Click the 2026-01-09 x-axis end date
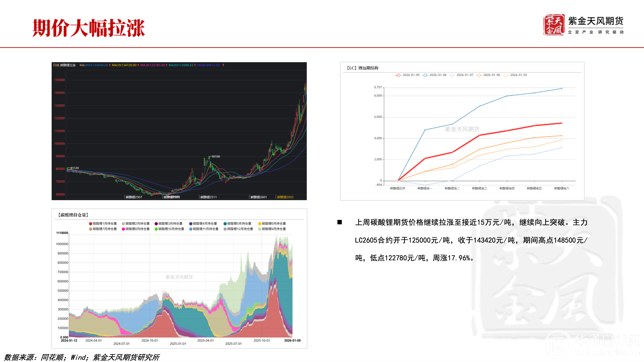Screen dimensions: 644x362 coord(292,341)
